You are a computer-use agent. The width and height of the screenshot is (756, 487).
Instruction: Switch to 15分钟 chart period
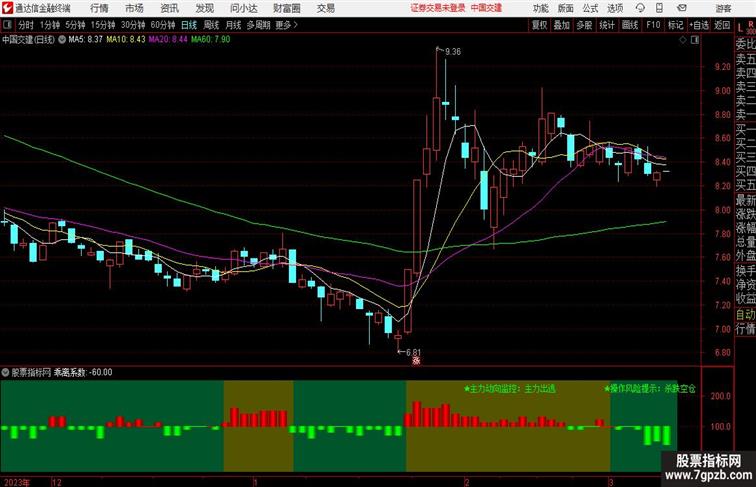103,25
